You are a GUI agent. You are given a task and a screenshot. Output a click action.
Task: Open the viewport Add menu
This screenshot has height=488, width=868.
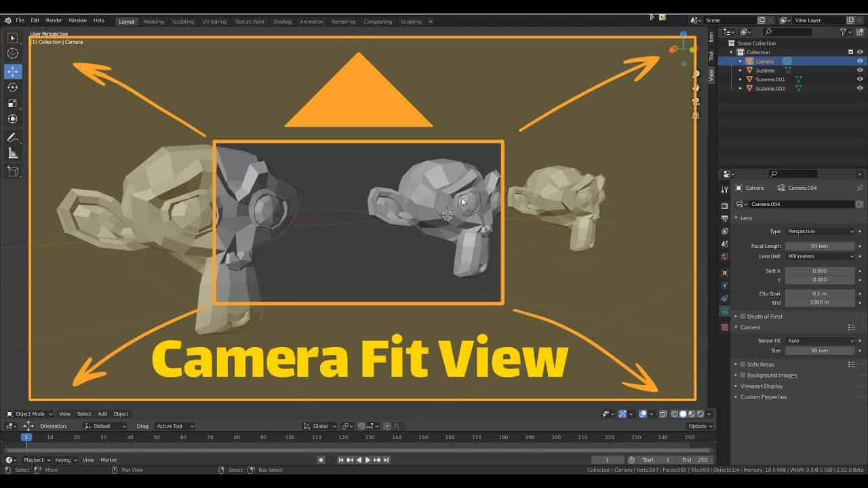[102, 413]
